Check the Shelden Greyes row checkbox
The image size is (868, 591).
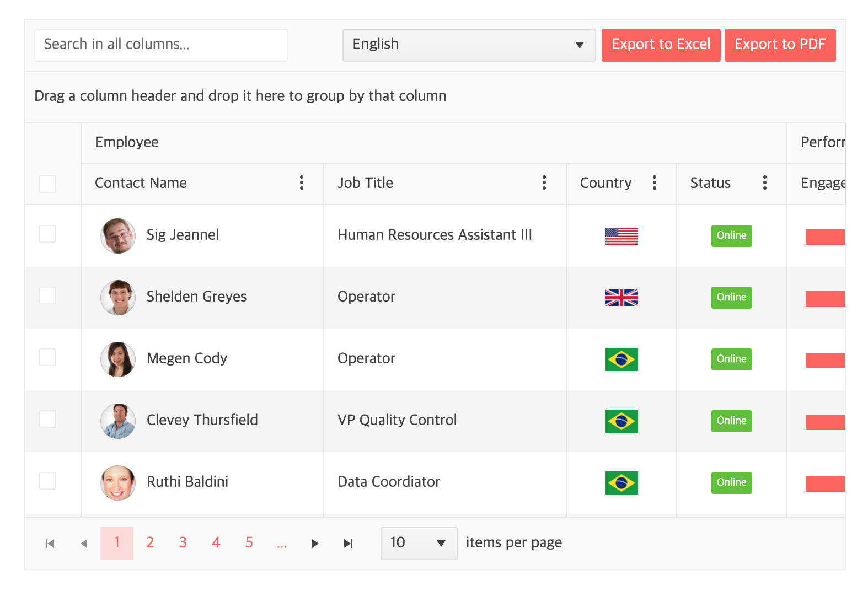click(x=47, y=295)
